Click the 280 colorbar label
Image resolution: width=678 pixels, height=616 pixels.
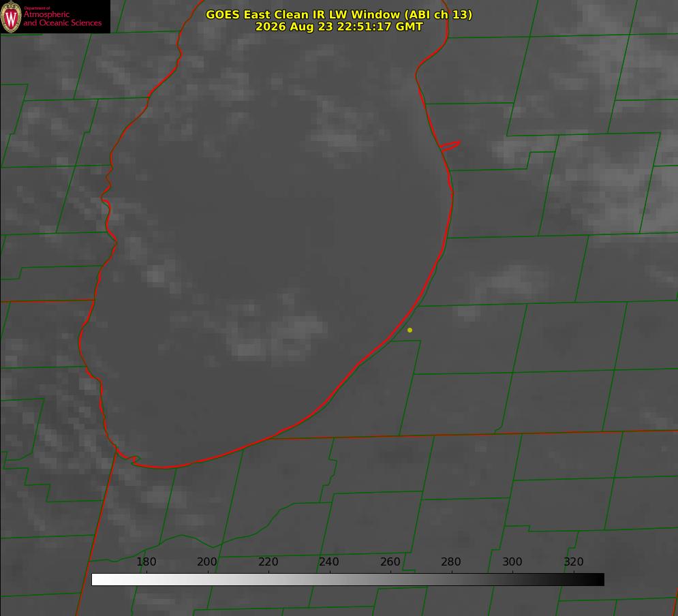pos(451,561)
